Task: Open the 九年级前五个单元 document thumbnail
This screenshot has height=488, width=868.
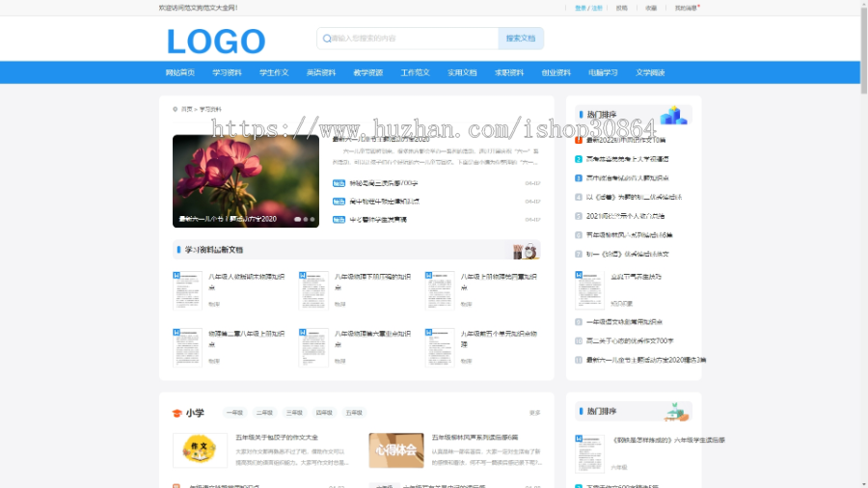Action: tap(440, 347)
